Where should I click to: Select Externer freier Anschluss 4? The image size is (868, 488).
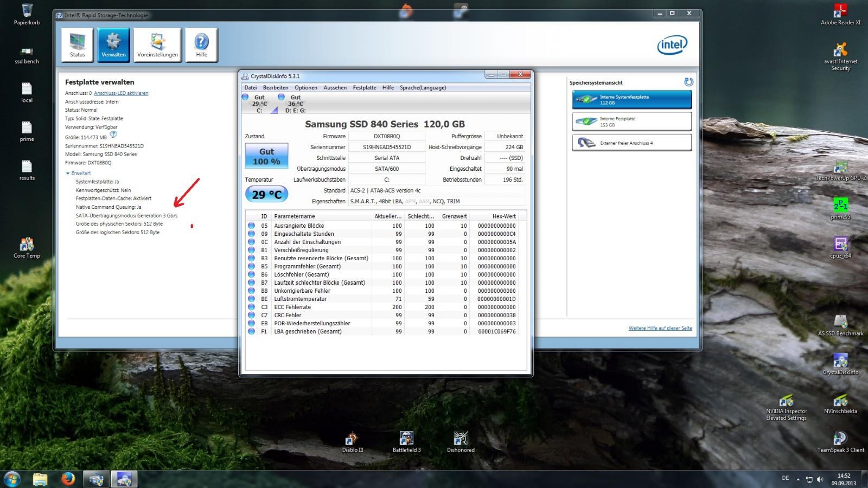point(631,143)
